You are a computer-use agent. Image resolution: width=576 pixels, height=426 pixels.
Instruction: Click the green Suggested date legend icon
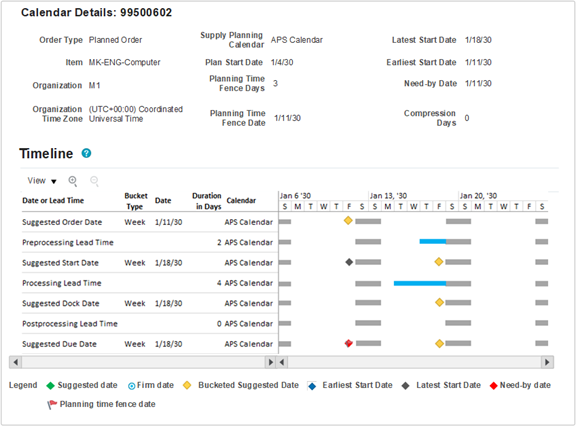(50, 386)
